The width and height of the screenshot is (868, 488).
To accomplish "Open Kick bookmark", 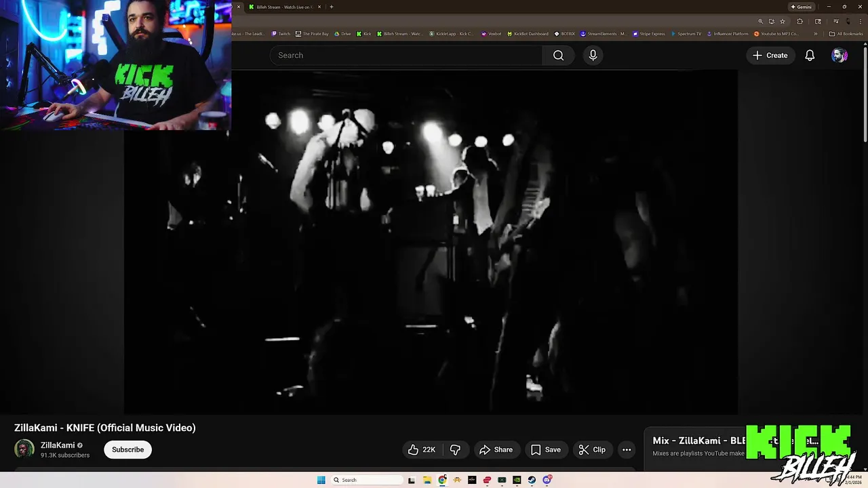I will (364, 34).
